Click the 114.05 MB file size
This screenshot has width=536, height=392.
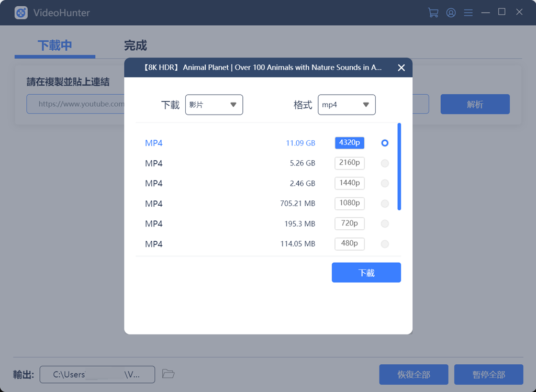(298, 244)
